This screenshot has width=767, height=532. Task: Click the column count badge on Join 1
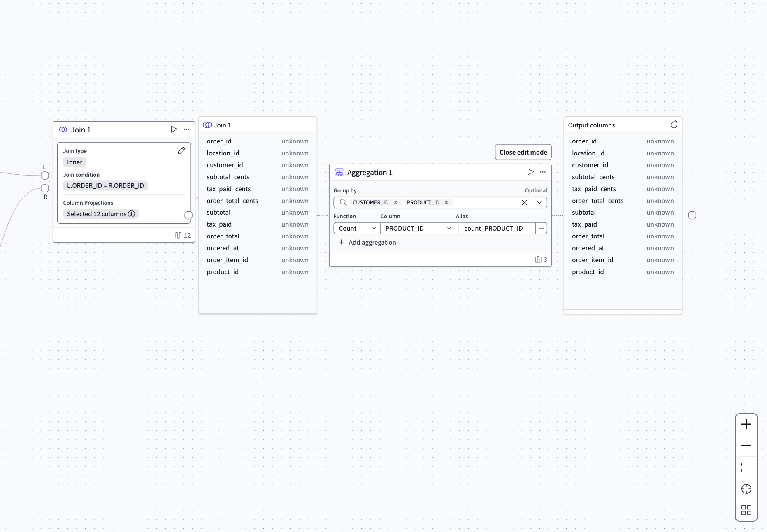pos(183,235)
